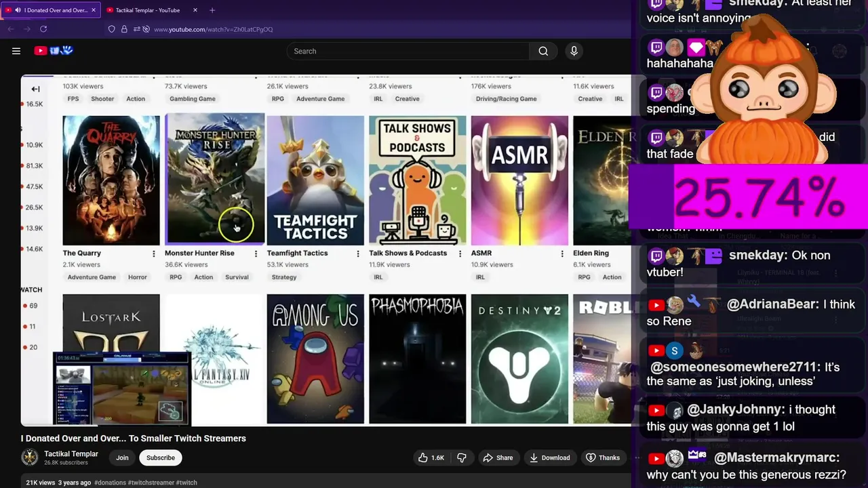This screenshot has width=868, height=488.
Task: Open three-dot menu beside The Quarry
Action: 153,253
